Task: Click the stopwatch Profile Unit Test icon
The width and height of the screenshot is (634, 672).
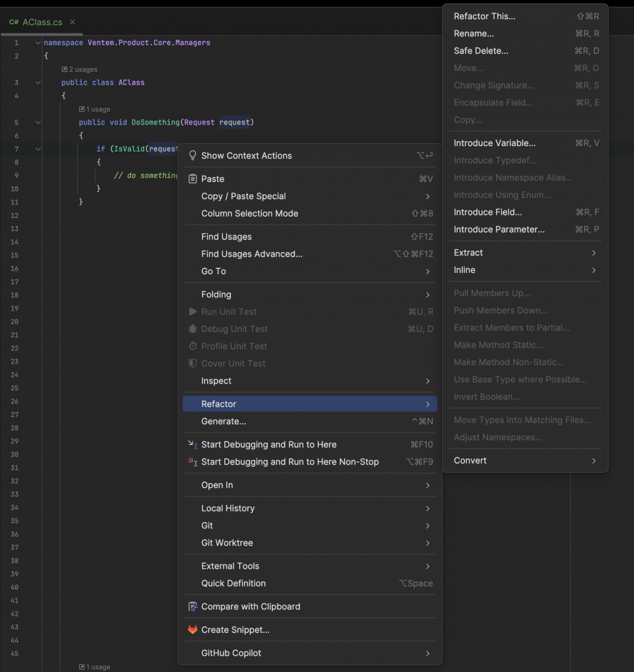Action: (193, 347)
